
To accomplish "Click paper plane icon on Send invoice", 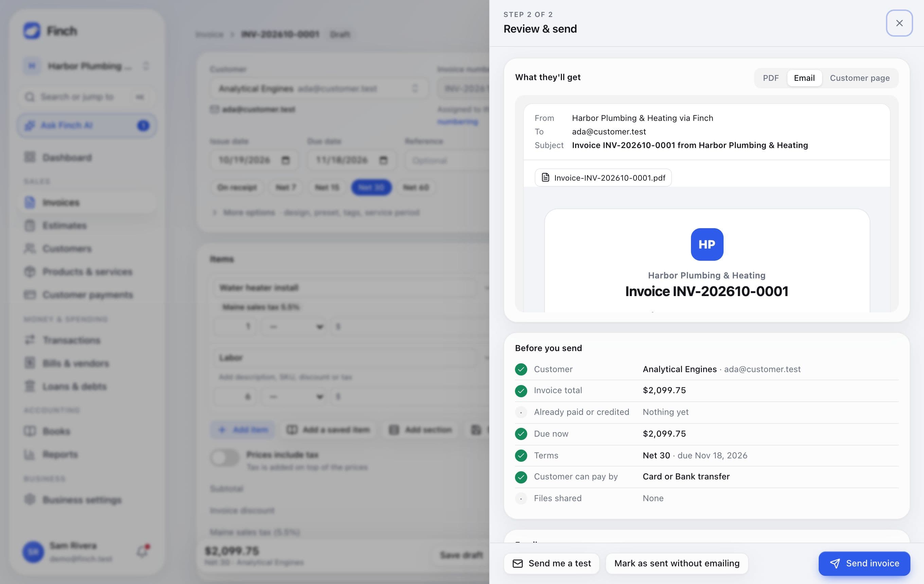I will [x=835, y=563].
